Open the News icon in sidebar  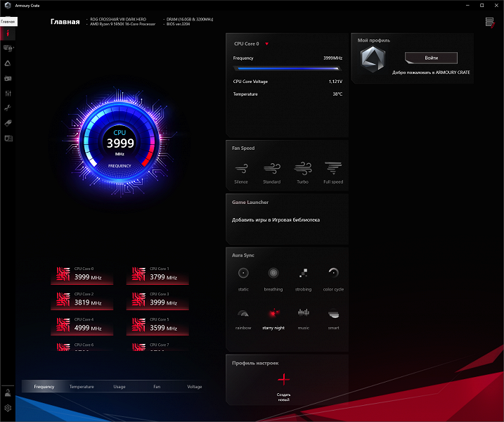[8, 139]
